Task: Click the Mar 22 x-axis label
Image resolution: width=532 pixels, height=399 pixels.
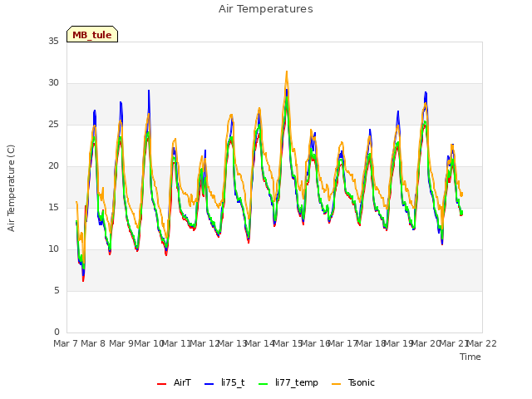Action: [x=481, y=343]
